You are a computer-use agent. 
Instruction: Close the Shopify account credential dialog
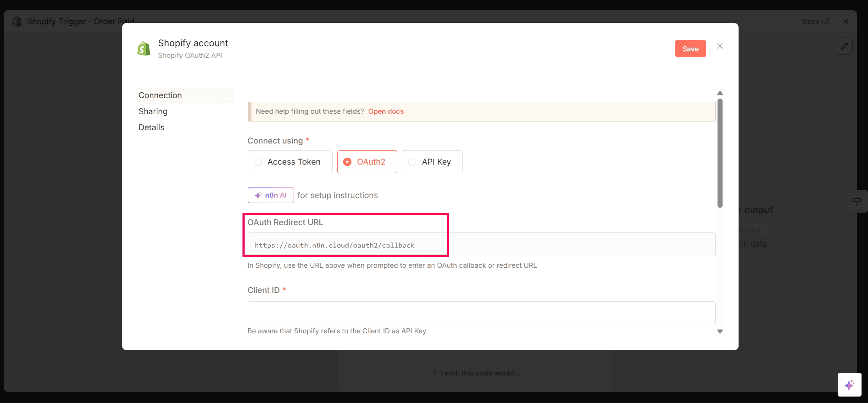pyautogui.click(x=719, y=46)
